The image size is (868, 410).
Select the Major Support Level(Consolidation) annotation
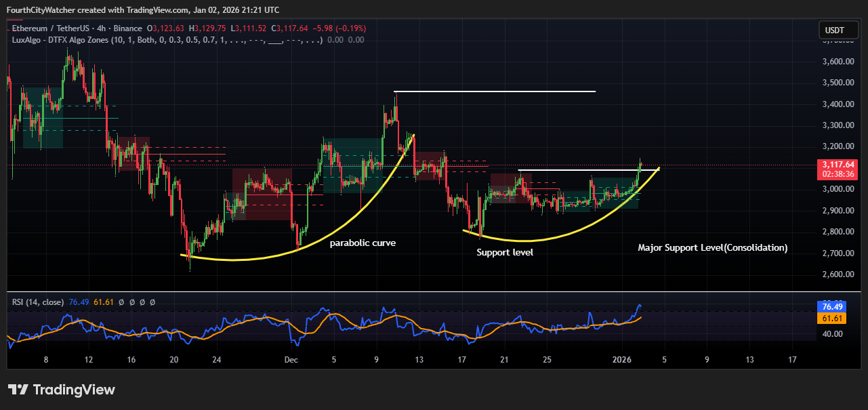[713, 248]
